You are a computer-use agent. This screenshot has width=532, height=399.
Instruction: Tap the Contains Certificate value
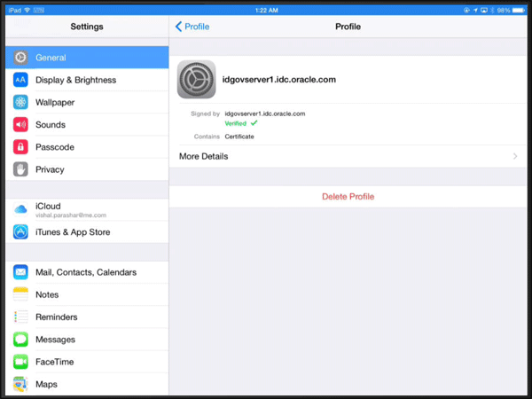coord(239,137)
